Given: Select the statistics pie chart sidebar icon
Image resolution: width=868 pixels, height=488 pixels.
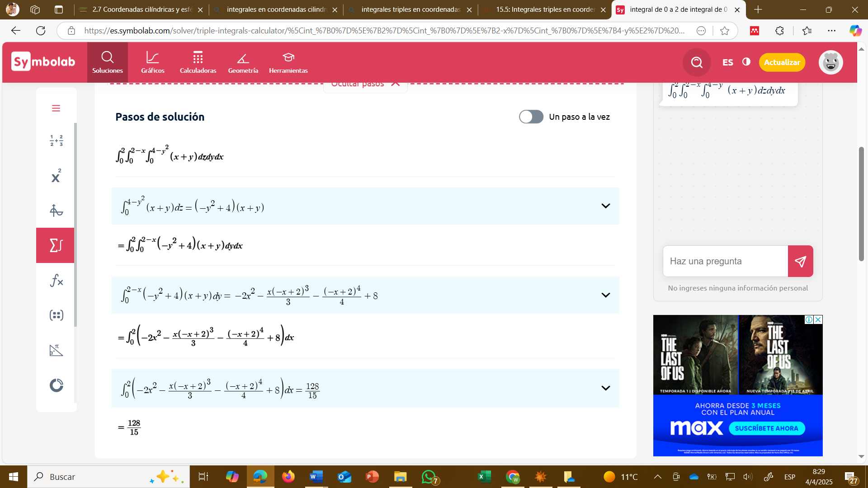Looking at the screenshot, I should [x=56, y=385].
